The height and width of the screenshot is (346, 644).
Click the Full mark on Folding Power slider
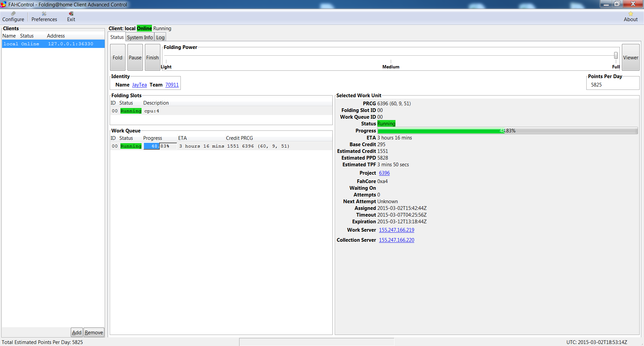tap(616, 67)
